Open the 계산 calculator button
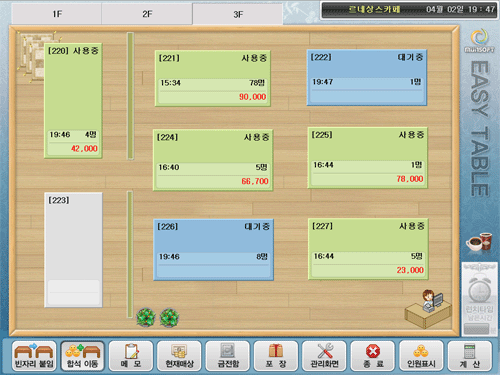 tap(470, 356)
